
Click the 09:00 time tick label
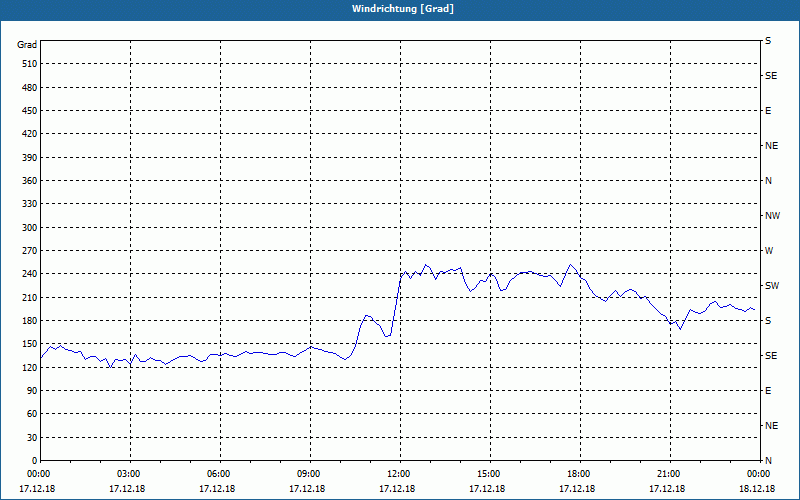(310, 474)
